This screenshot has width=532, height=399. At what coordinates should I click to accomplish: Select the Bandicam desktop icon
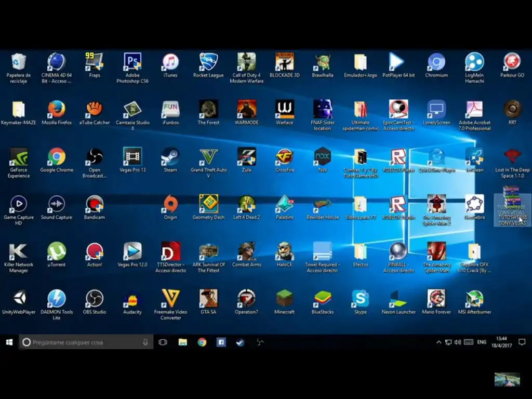[95, 204]
